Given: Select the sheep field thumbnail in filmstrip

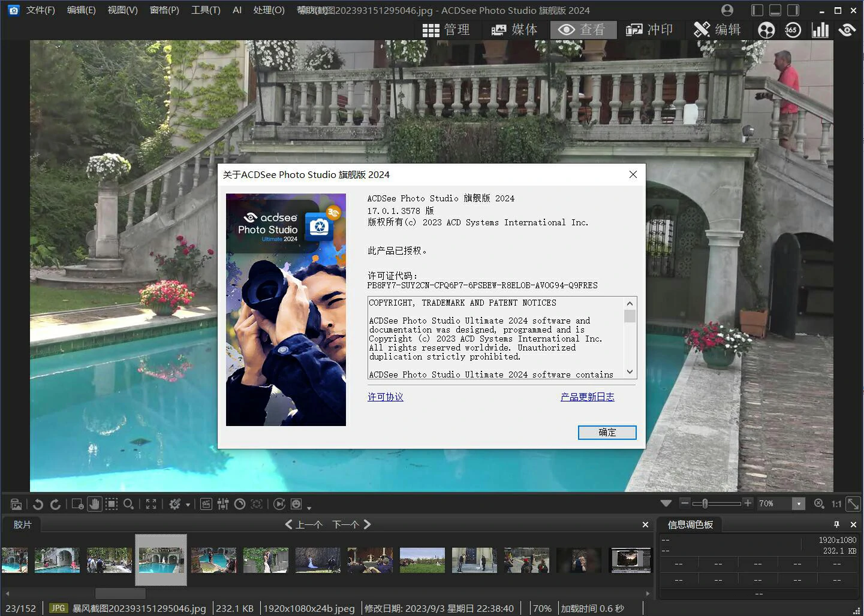Looking at the screenshot, I should click(422, 560).
